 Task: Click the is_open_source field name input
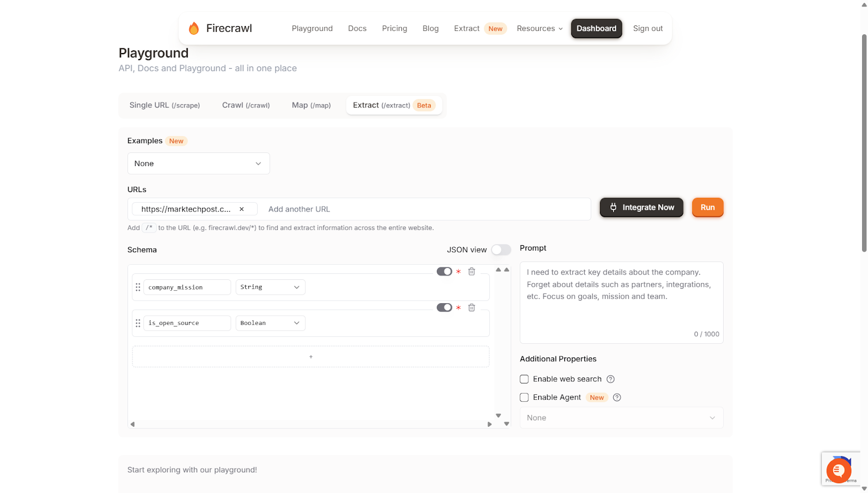[x=187, y=323]
